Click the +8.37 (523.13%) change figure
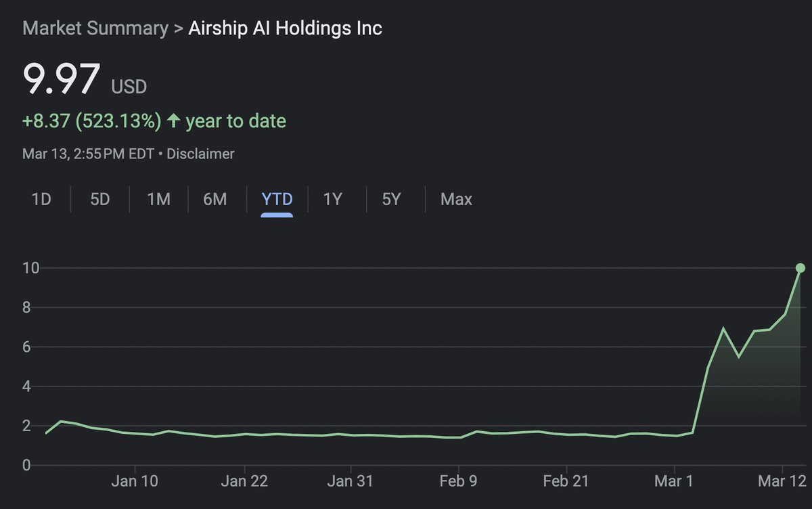The height and width of the screenshot is (509, 812). tap(92, 121)
